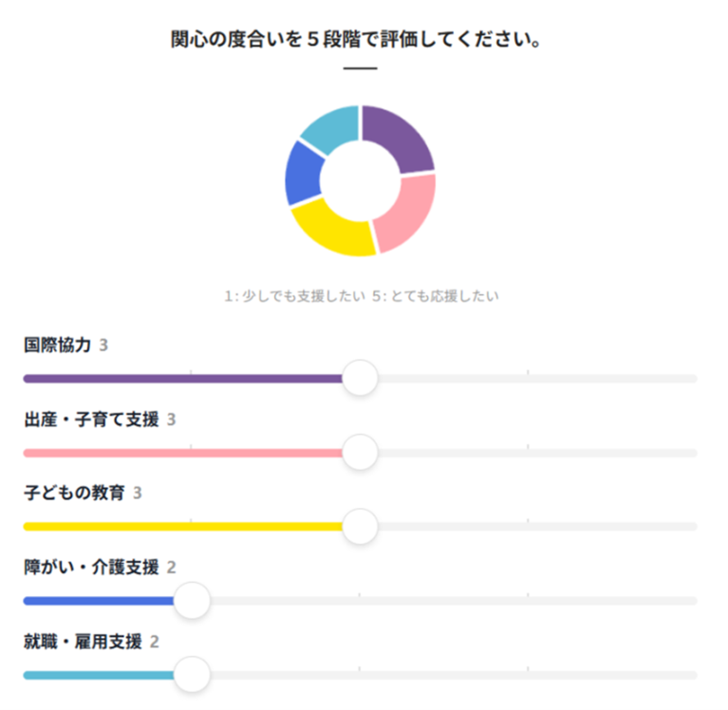
Task: Click the 国際協力 slider handle
Action: (x=360, y=379)
